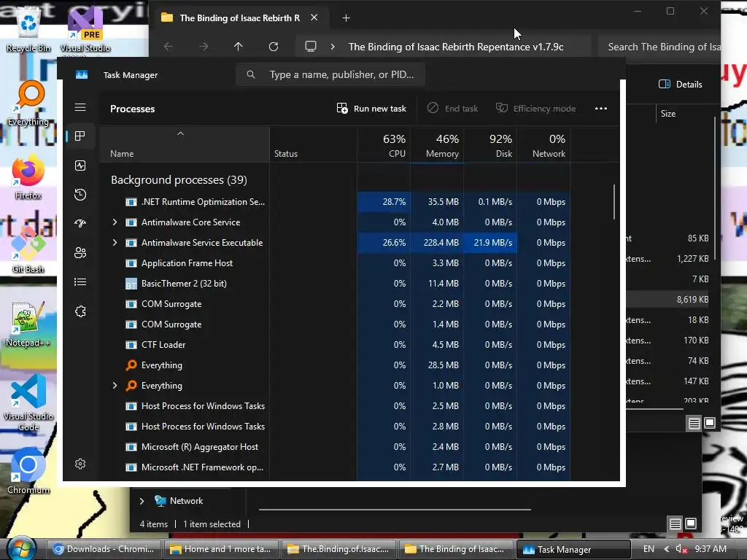The width and height of the screenshot is (747, 560).
Task: Go up one folder in Explorer
Action: pyautogui.click(x=239, y=46)
